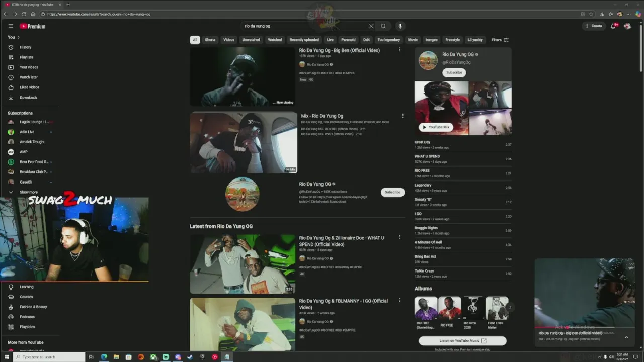Bookmark this page with the star

pyautogui.click(x=591, y=14)
